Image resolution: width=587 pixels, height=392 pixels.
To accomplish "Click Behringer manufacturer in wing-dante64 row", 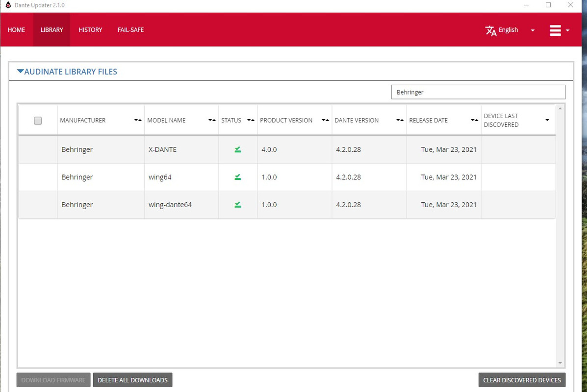I will pyautogui.click(x=77, y=205).
